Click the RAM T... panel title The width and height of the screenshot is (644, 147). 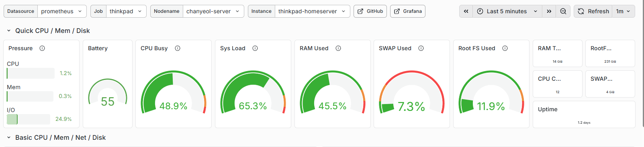click(x=549, y=48)
